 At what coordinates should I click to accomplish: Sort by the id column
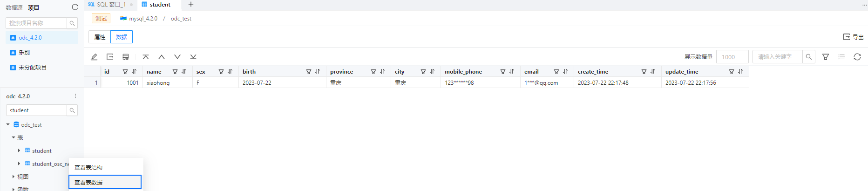[134, 72]
